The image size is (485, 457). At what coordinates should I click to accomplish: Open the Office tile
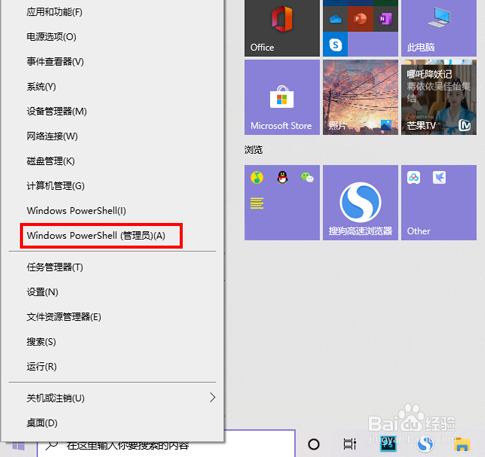point(282,28)
